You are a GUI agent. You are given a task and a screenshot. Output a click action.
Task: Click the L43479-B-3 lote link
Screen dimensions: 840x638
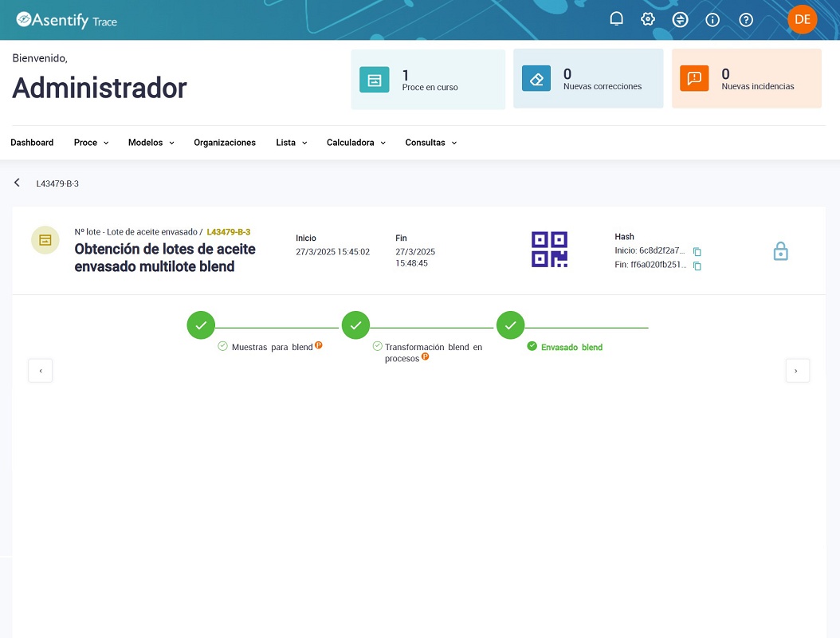[229, 230]
